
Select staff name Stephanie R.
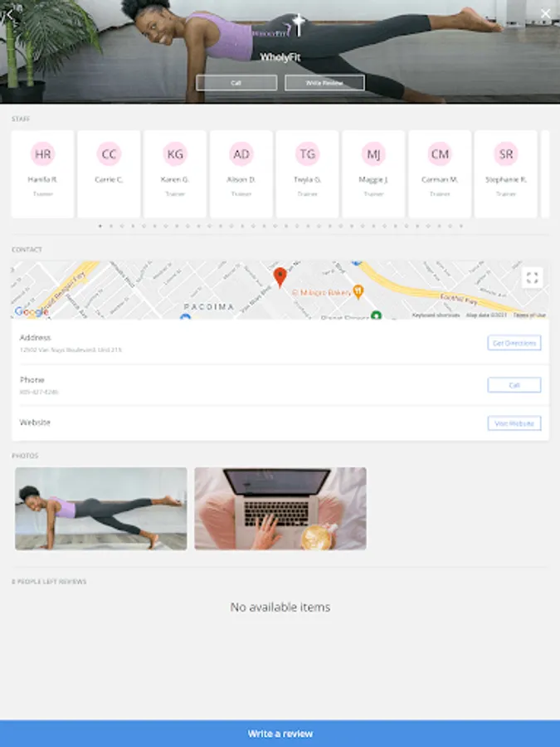click(506, 179)
